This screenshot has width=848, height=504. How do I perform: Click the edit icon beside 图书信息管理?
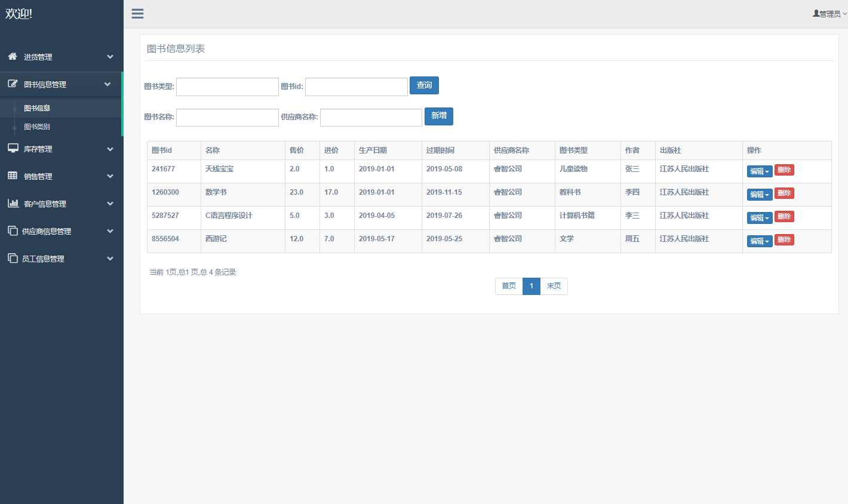coord(13,84)
